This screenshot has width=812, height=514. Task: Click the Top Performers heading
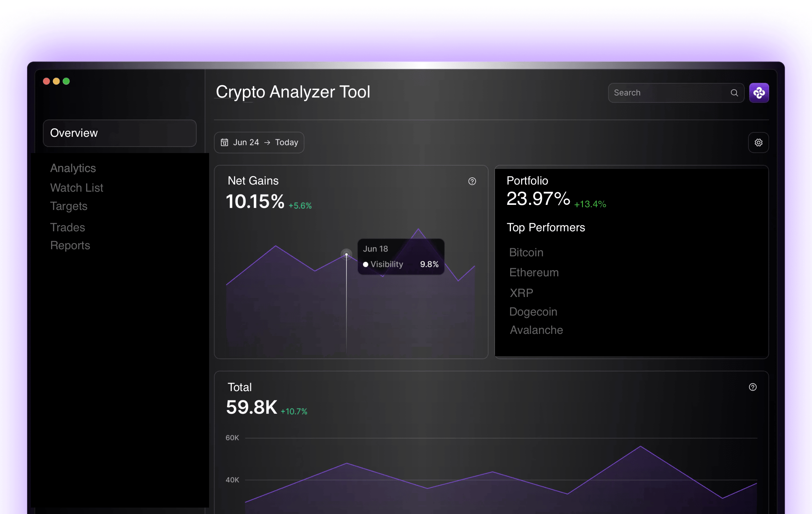click(546, 228)
